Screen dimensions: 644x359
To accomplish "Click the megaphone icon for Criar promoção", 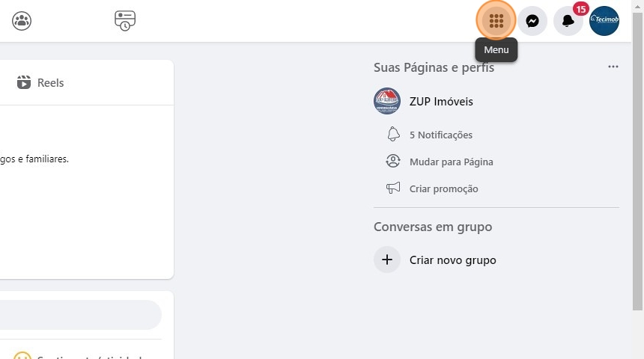I will tap(393, 188).
